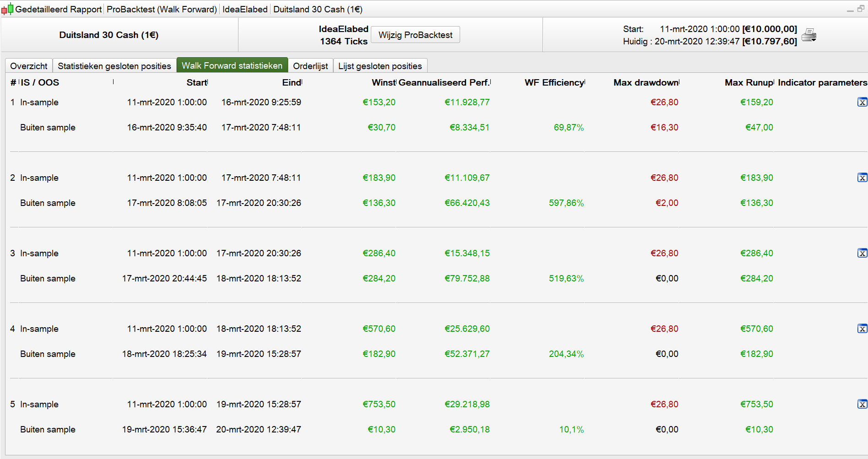Screen dimensions: 868x459
Task: Show the Lijst gesloten posities tab
Action: [380, 66]
